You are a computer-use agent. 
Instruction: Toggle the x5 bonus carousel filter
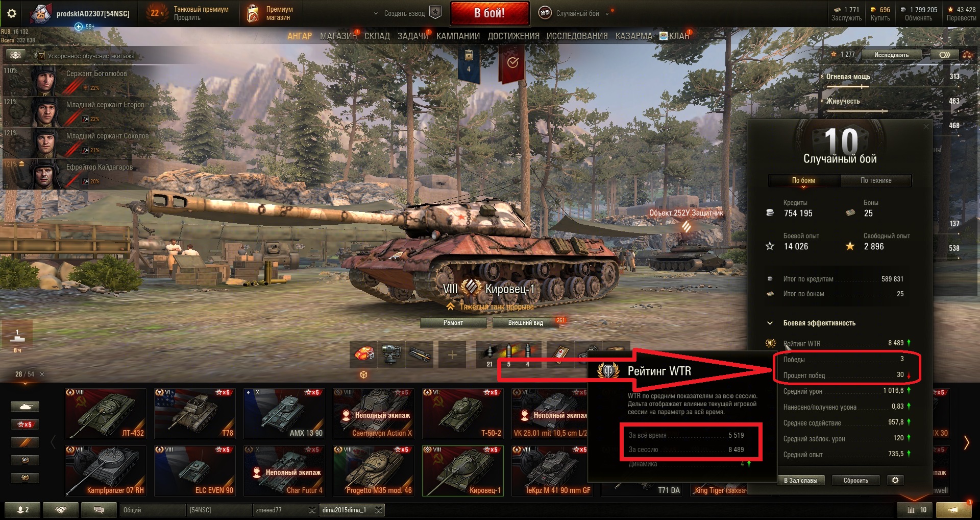(24, 424)
